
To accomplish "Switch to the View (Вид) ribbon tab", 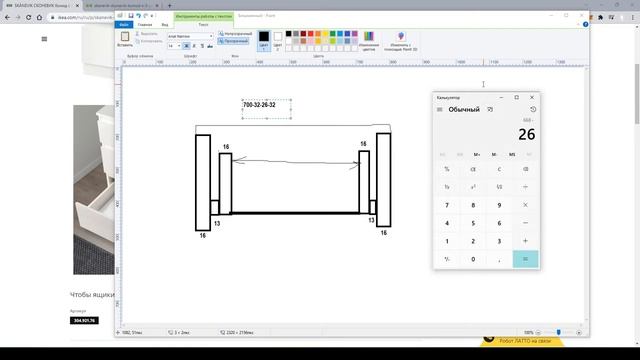I will pos(165,25).
